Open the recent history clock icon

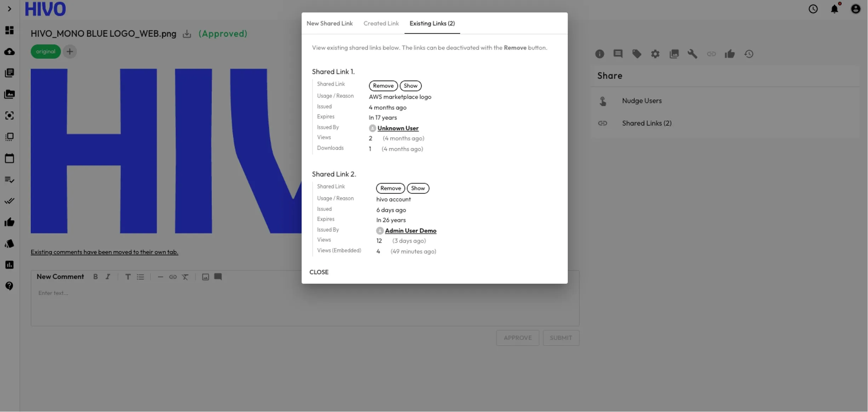[x=813, y=9]
